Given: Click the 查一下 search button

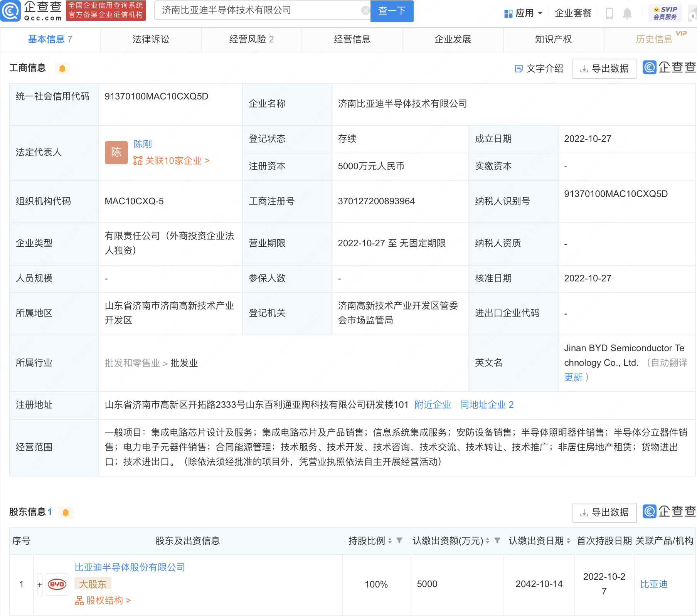Looking at the screenshot, I should coord(392,11).
